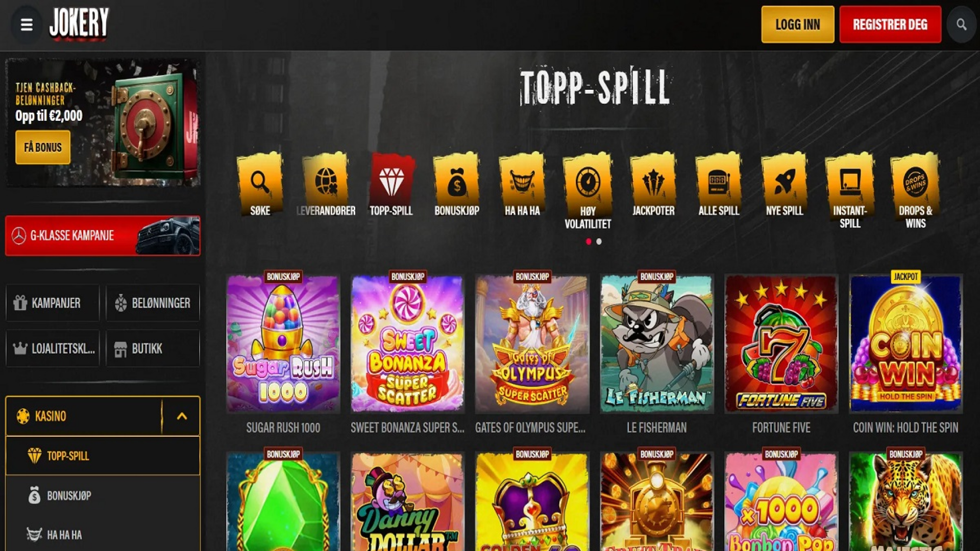Switch to the second carousel page dot
Image resolution: width=980 pixels, height=551 pixels.
click(x=599, y=242)
